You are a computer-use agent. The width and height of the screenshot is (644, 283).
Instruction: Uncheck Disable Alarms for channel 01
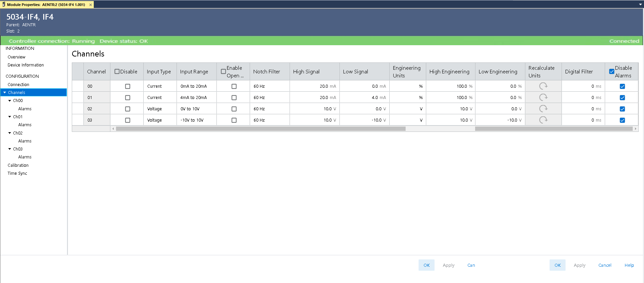tap(622, 98)
